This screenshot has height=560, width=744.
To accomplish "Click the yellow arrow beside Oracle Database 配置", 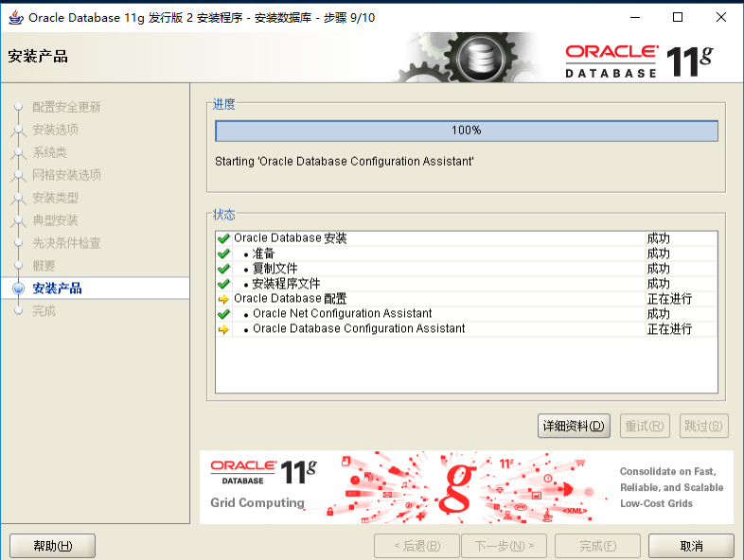I will (223, 299).
